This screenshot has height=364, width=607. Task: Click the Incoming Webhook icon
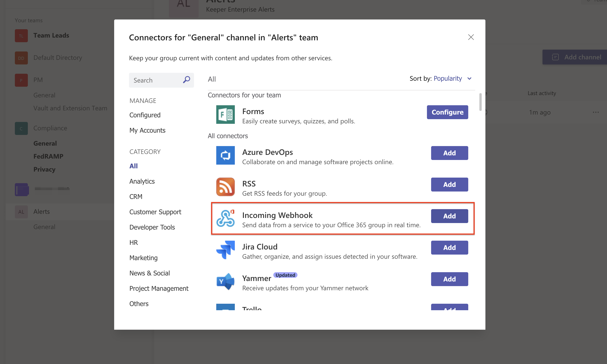(225, 218)
